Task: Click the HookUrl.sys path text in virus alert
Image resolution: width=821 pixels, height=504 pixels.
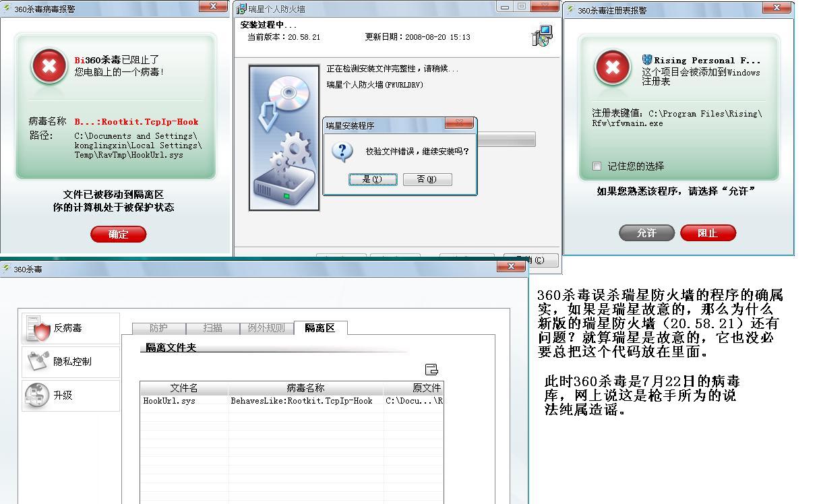Action: point(138,146)
